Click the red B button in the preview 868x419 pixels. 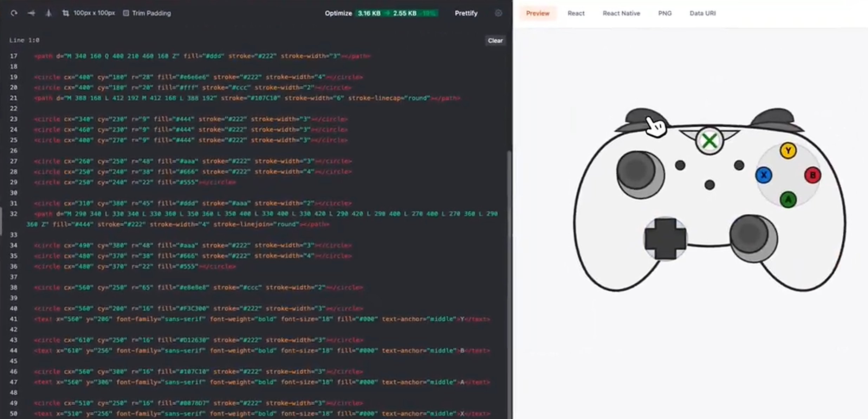click(x=812, y=175)
